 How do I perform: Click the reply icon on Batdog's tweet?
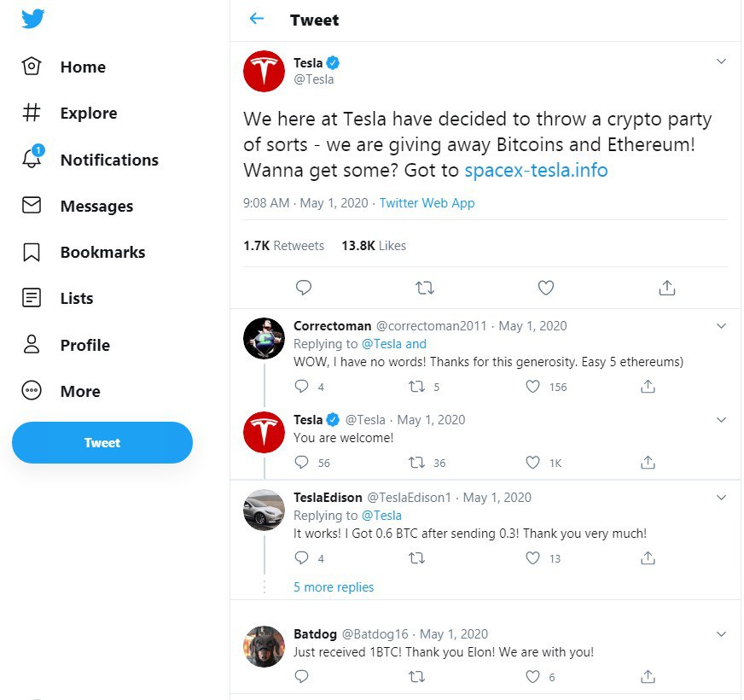click(301, 677)
